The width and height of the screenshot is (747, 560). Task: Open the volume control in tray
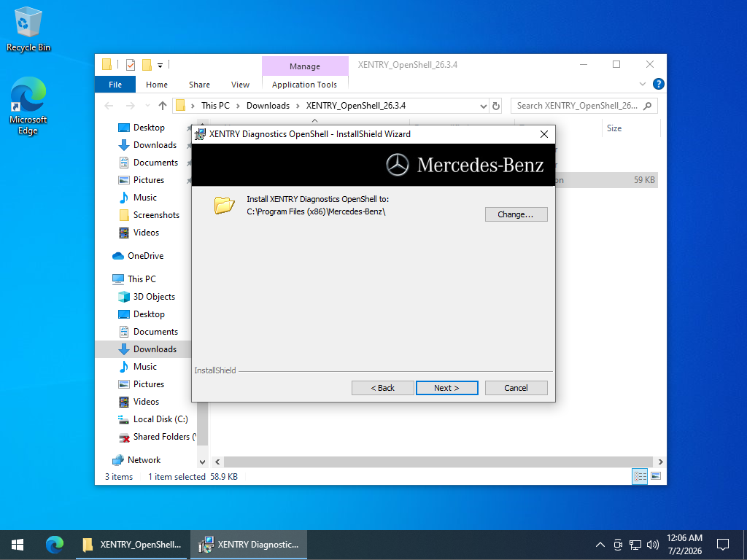click(653, 544)
